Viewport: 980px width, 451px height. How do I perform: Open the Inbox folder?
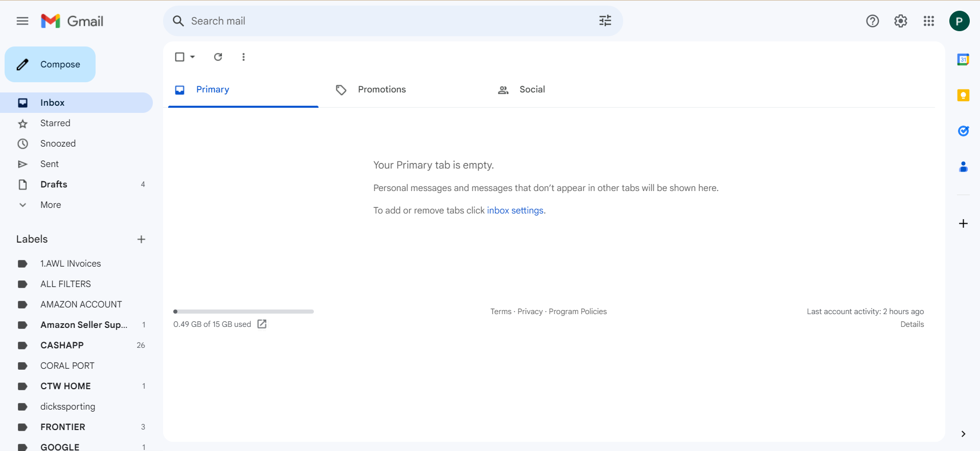76,103
